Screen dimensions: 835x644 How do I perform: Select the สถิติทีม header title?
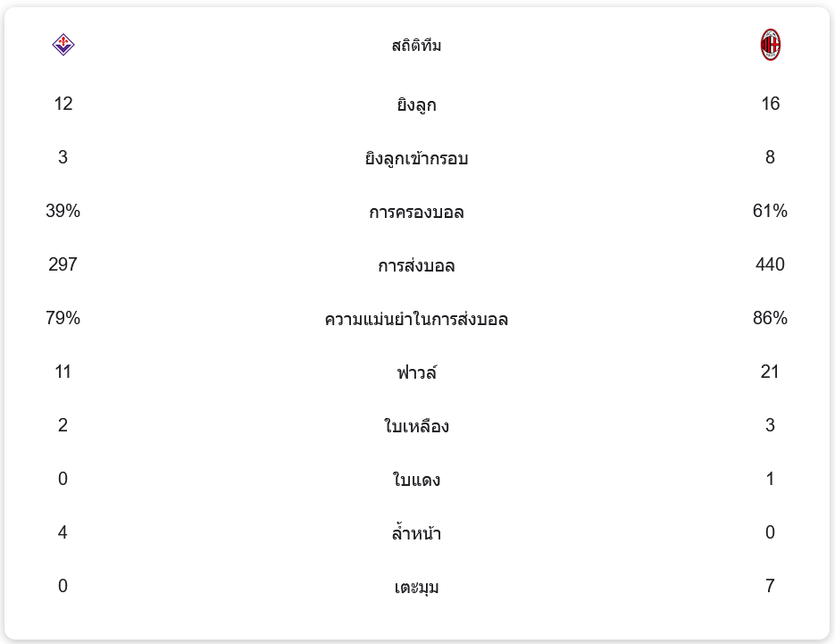click(416, 46)
